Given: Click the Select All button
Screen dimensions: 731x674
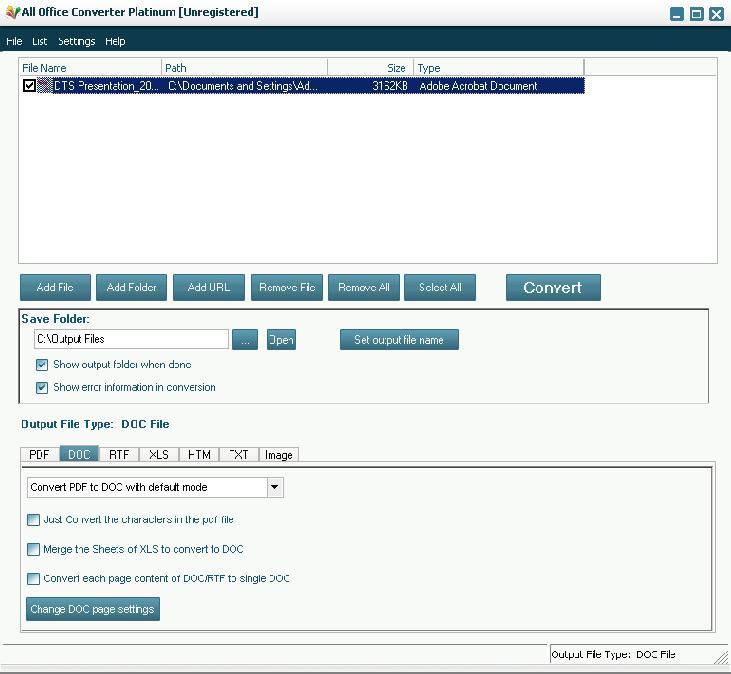Looking at the screenshot, I should coord(440,288).
